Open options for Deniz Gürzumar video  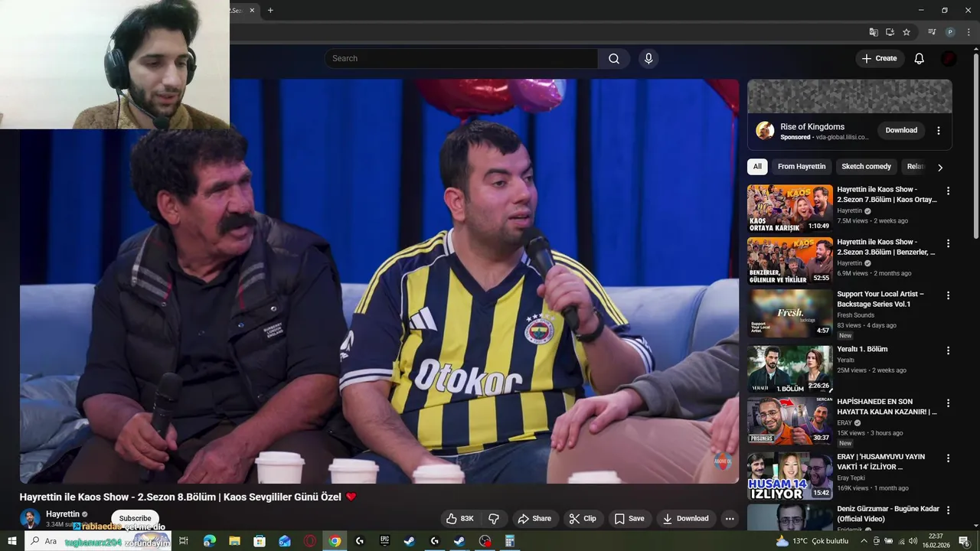[948, 510]
